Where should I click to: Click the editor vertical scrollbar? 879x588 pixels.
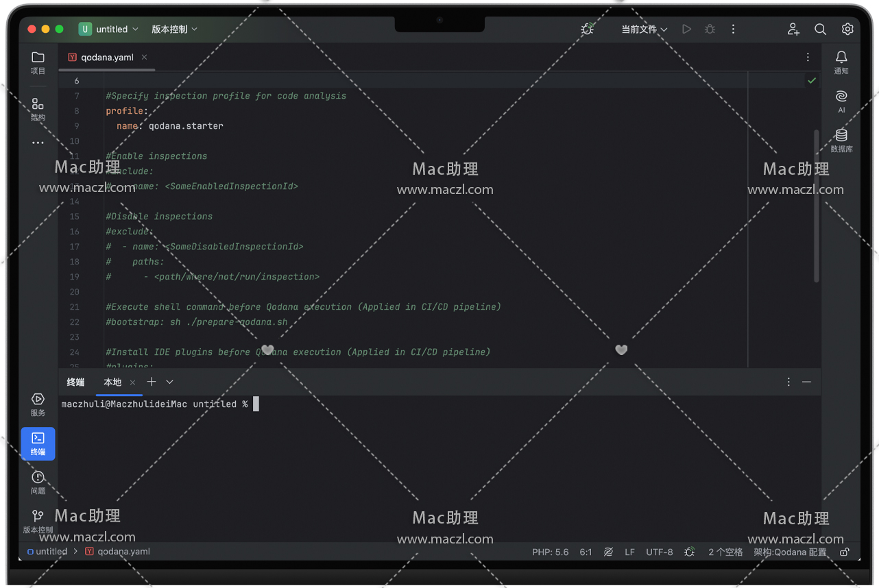point(816,206)
